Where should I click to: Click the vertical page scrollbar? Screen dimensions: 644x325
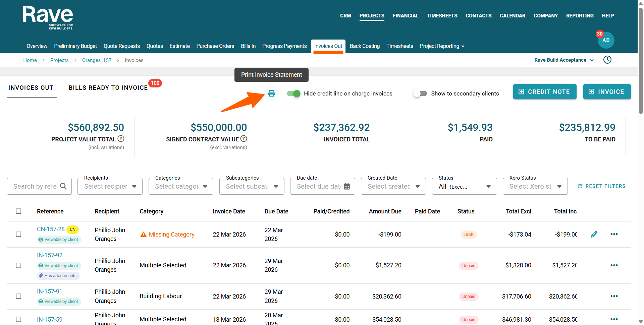click(641, 60)
